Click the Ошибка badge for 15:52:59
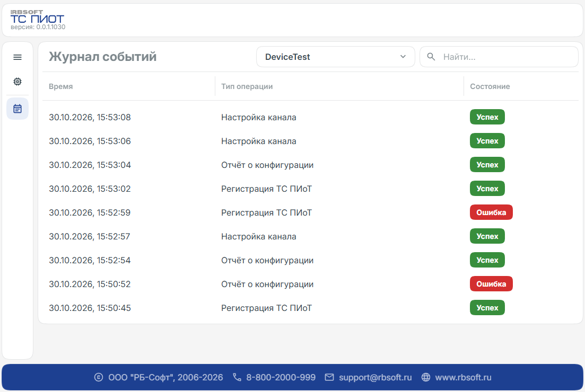The height and width of the screenshot is (392, 585). click(x=491, y=212)
